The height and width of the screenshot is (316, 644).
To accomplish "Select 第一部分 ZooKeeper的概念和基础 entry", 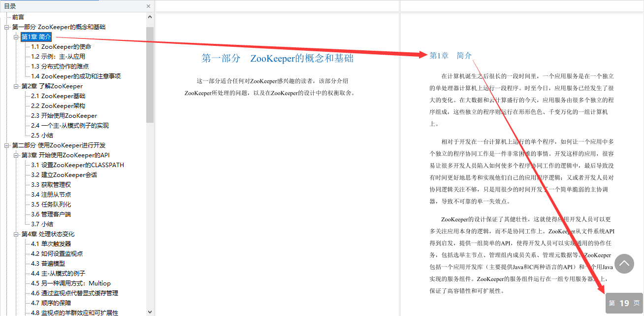I will pos(59,27).
